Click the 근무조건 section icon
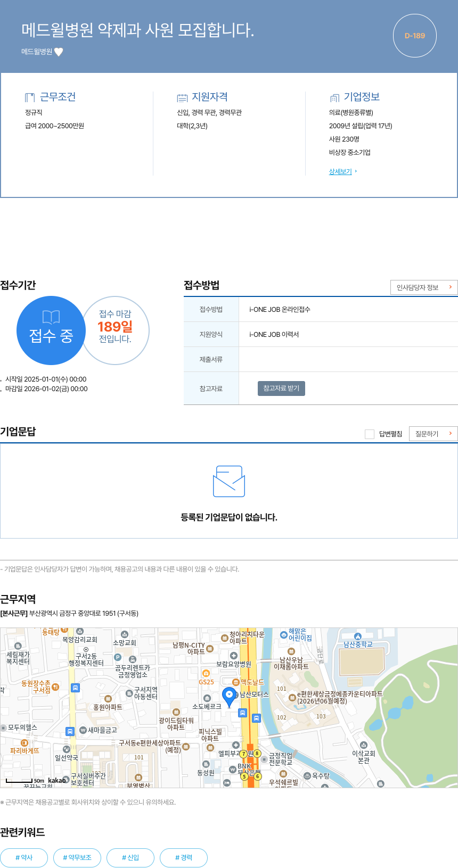The height and width of the screenshot is (868, 458). (30, 97)
